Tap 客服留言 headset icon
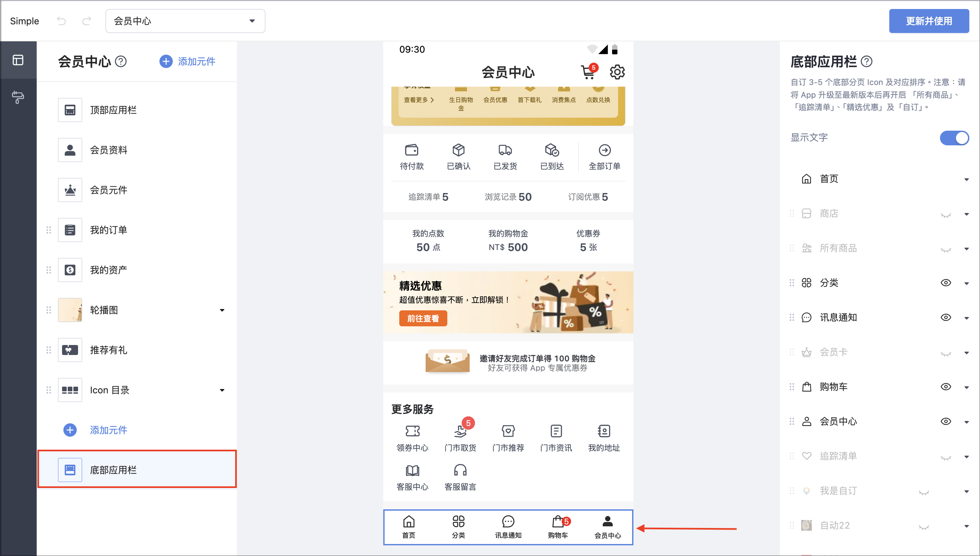Image resolution: width=980 pixels, height=556 pixels. (x=460, y=470)
